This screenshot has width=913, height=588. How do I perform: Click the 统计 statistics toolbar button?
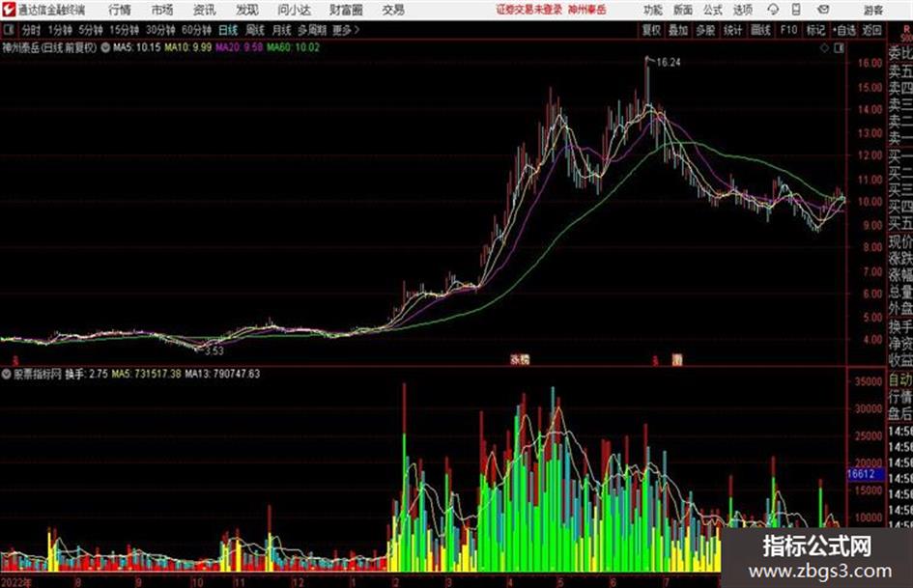[x=733, y=30]
